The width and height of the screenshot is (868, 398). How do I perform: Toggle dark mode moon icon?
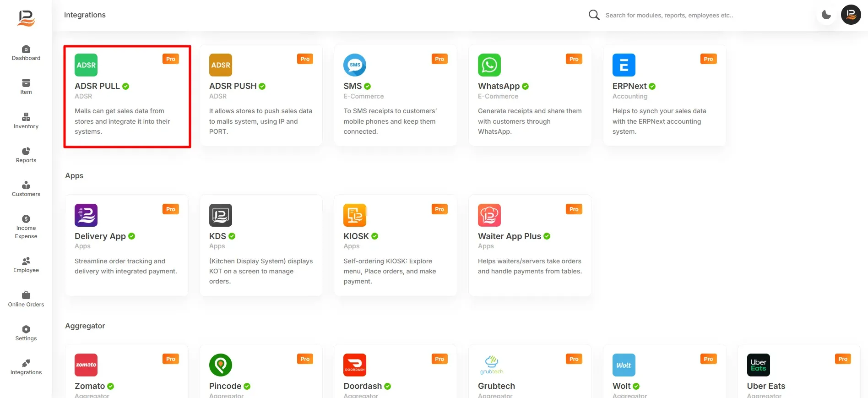point(826,15)
